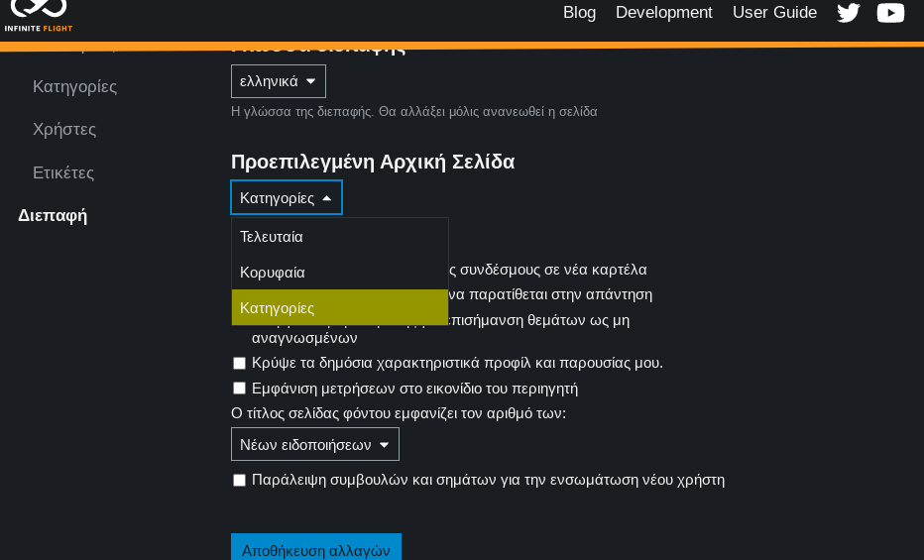This screenshot has height=560, width=924.
Task: Click the Αποθήκευση αλλαγών save button
Action: point(315,549)
